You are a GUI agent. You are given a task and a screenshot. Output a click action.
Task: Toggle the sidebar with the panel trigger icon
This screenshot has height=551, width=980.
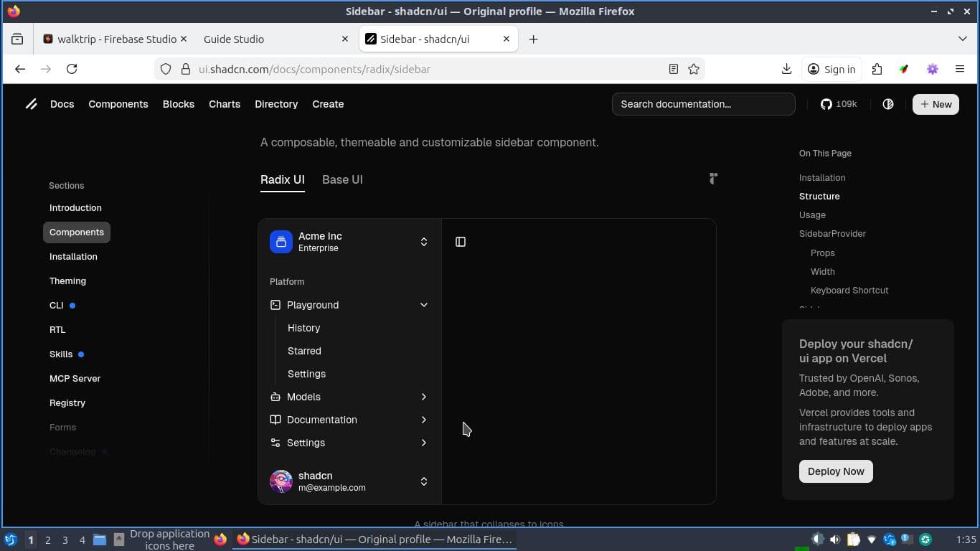click(x=461, y=242)
